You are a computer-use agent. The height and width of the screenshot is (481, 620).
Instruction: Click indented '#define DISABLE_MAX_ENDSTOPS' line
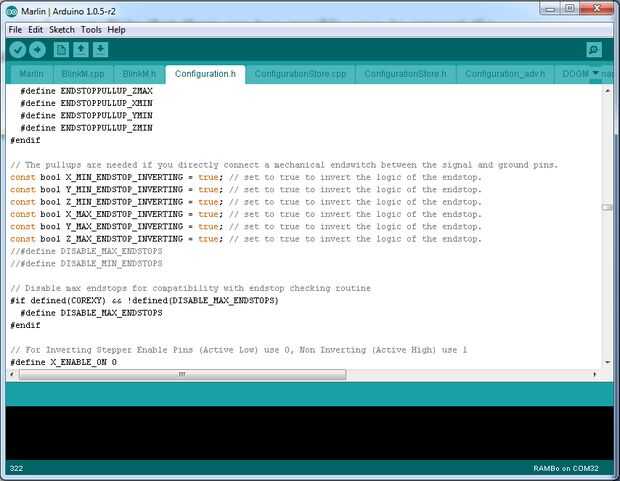coord(91,313)
